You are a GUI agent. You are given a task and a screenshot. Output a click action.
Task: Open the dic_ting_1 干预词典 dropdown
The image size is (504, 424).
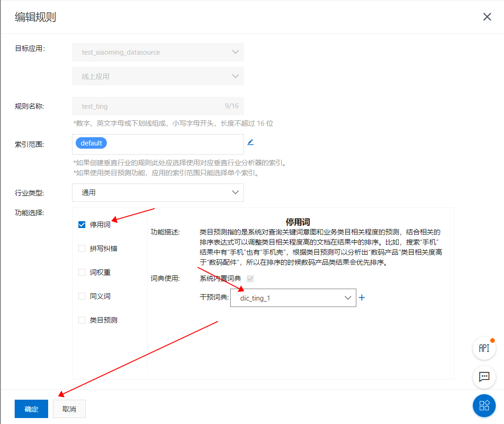[x=293, y=298]
